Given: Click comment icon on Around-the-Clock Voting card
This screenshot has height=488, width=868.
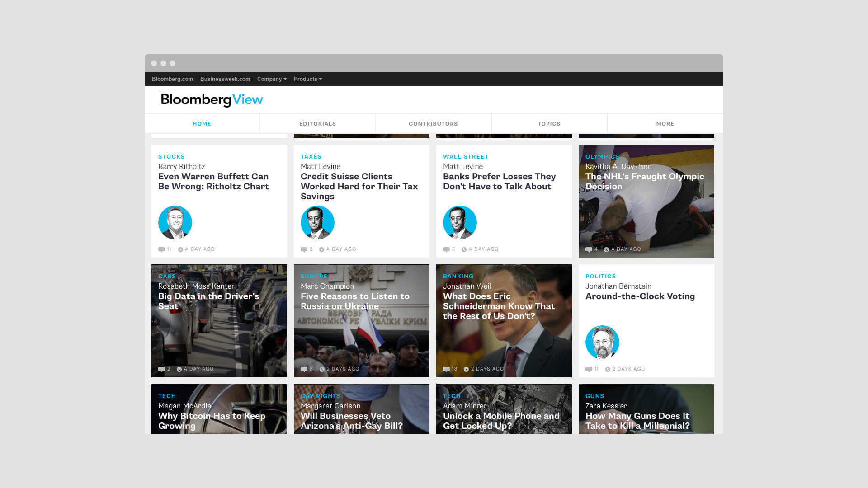Looking at the screenshot, I should point(589,369).
